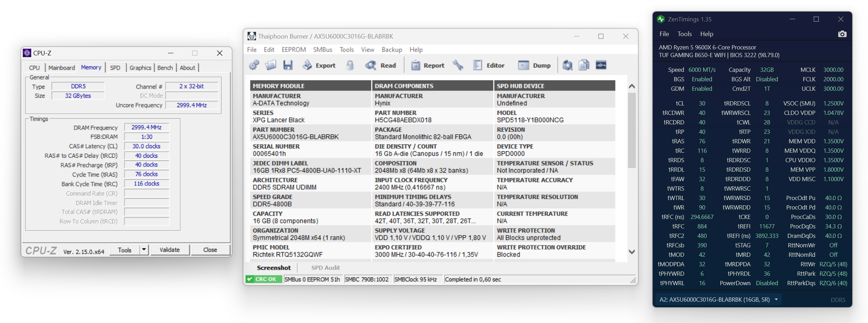The height and width of the screenshot is (323, 868).
Task: Click the Validate button in CPU-Z
Action: 170,250
